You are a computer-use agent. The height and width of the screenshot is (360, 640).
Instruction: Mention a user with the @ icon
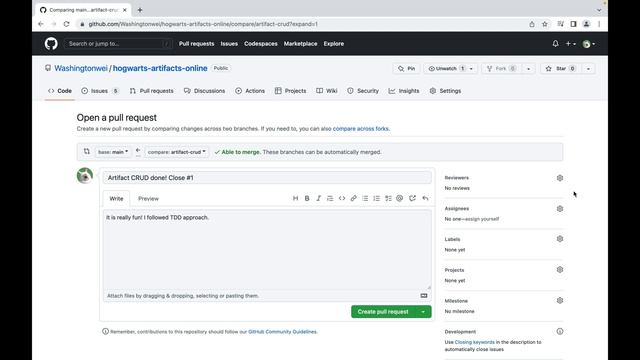(x=400, y=198)
